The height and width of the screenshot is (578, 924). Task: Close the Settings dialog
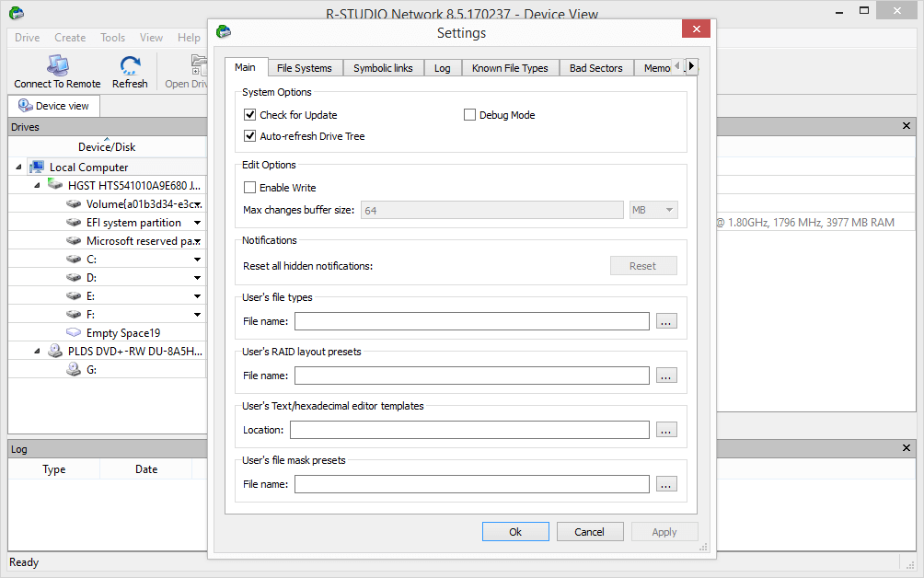696,29
